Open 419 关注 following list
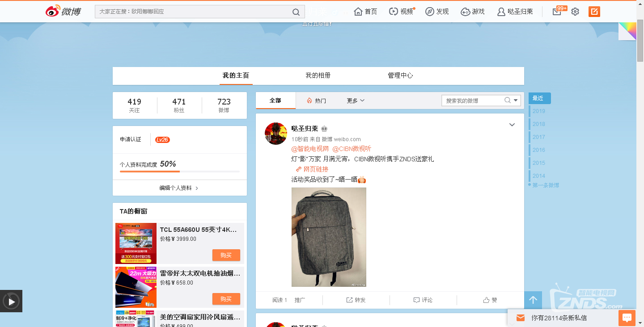The width and height of the screenshot is (644, 327). point(134,105)
